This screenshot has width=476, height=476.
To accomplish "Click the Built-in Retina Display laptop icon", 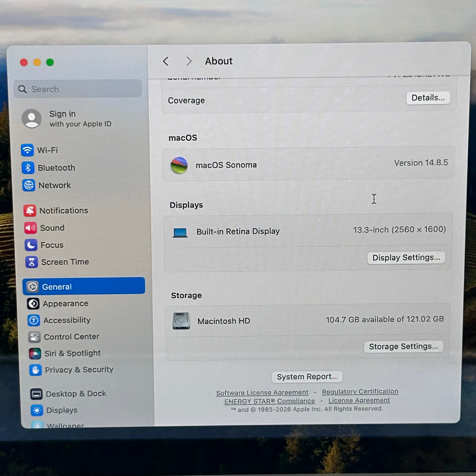I will click(x=180, y=233).
